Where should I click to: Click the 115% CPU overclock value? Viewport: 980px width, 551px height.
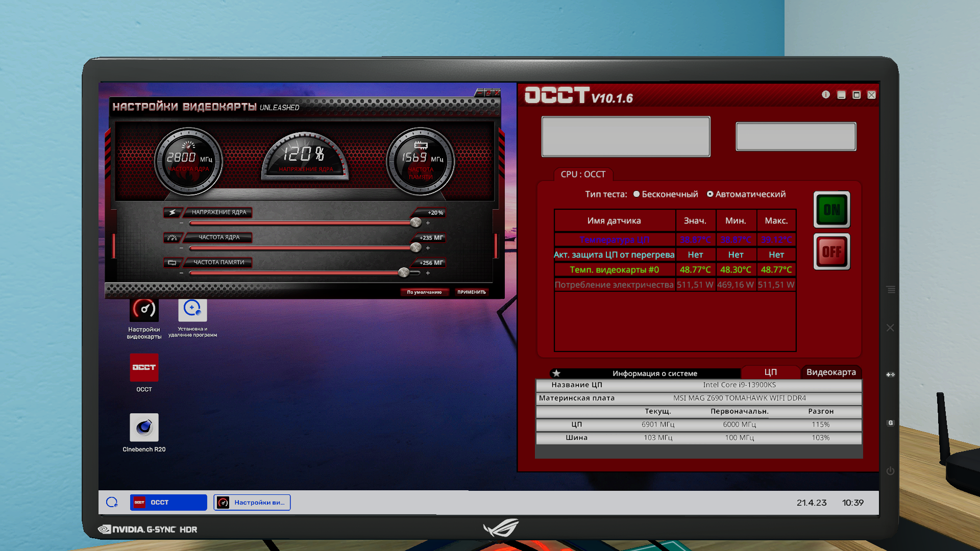[821, 424]
